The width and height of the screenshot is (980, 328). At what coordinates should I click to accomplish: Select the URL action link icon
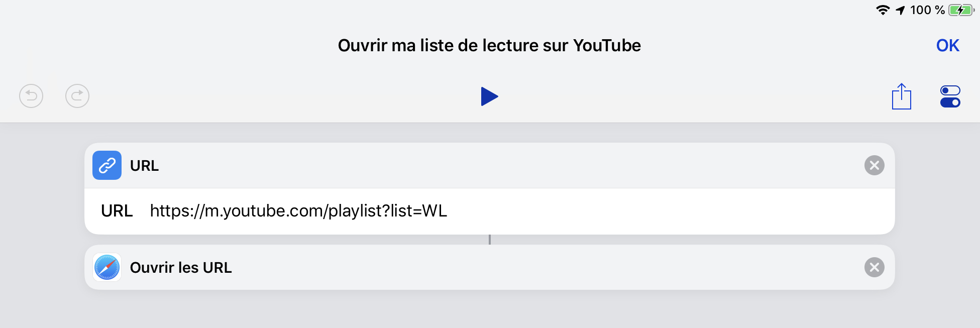[x=107, y=165]
